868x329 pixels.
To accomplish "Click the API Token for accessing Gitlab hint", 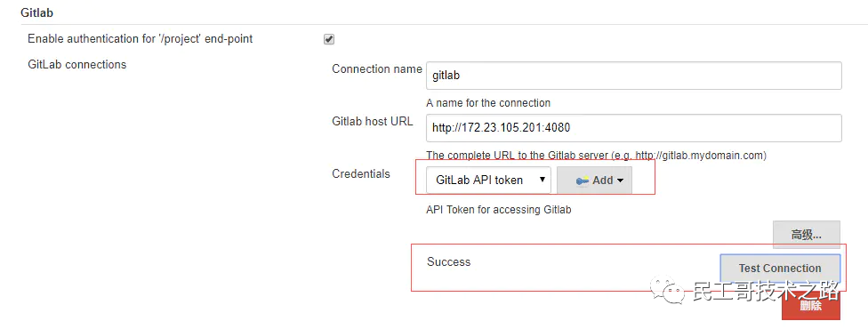I will point(499,210).
